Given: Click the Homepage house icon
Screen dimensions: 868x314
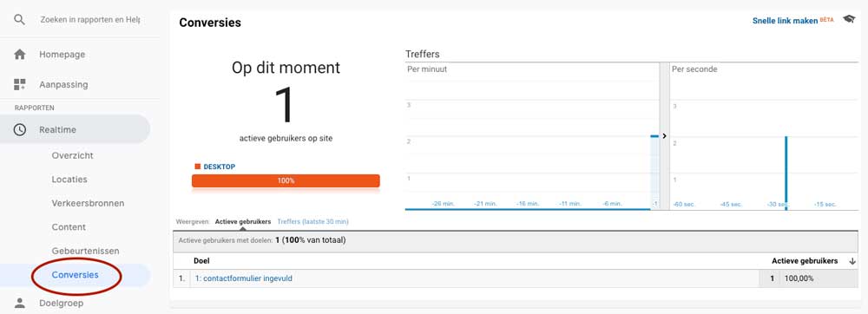Looking at the screenshot, I should pos(19,54).
